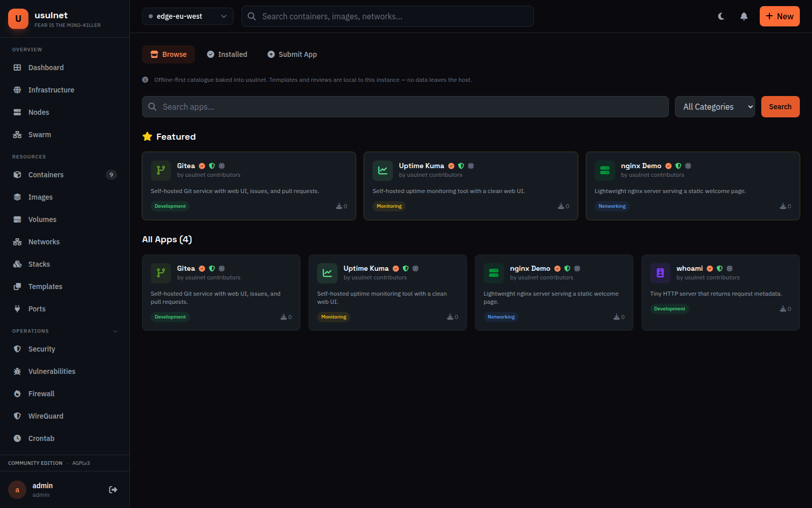This screenshot has height=508, width=812.
Task: Click the Featured star heading
Action: pos(169,137)
